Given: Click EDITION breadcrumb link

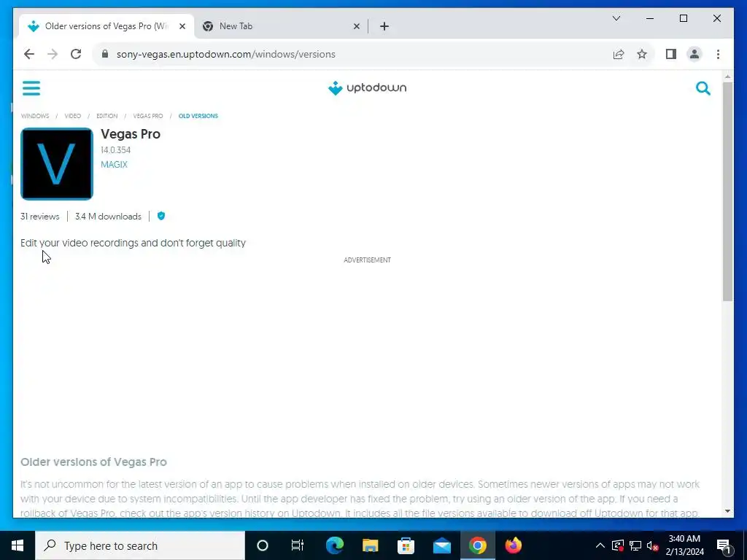Looking at the screenshot, I should coord(107,116).
